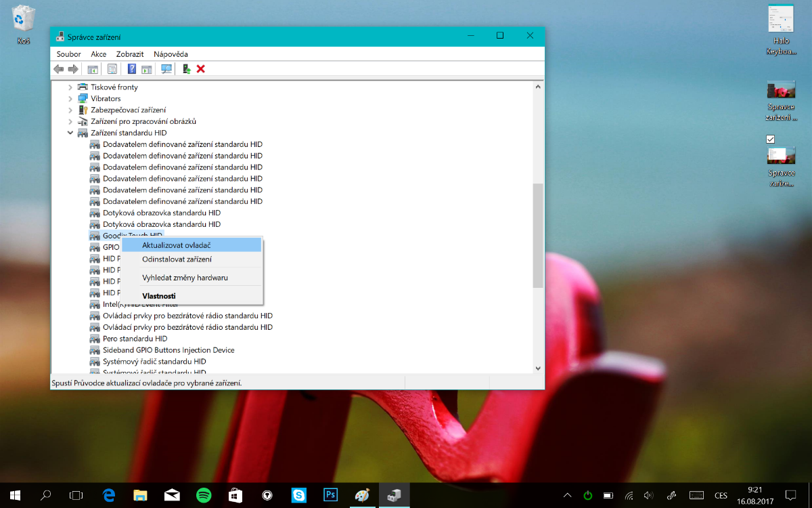Select Pero standardu HID device

pos(135,339)
